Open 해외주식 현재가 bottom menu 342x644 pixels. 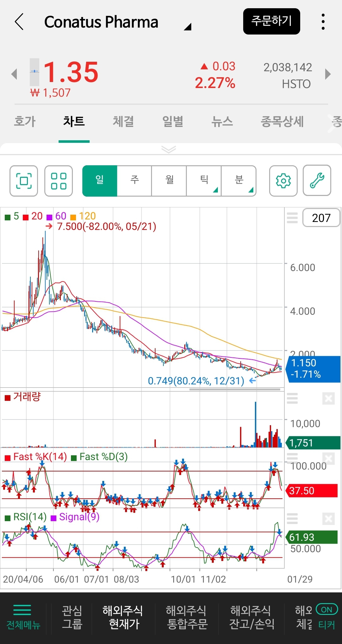(x=123, y=617)
